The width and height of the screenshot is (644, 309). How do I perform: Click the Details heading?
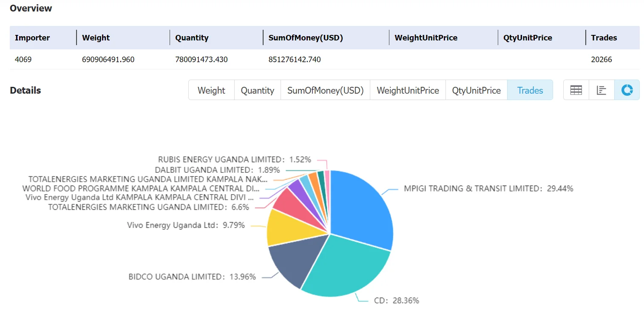tap(26, 90)
